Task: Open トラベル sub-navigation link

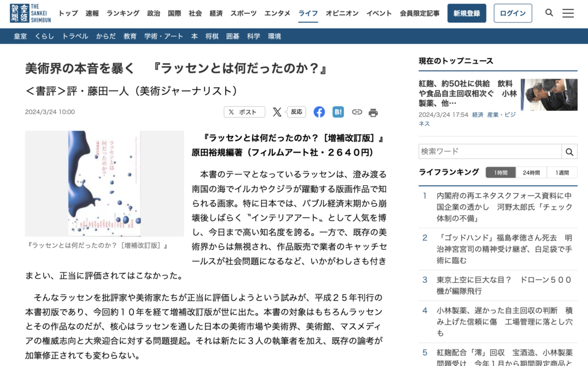Action: tap(75, 36)
